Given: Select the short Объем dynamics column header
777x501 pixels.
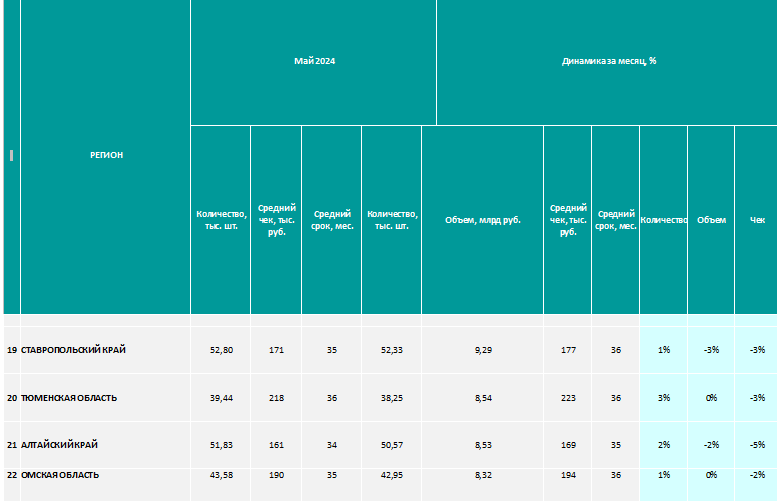Looking at the screenshot, I should point(711,220).
